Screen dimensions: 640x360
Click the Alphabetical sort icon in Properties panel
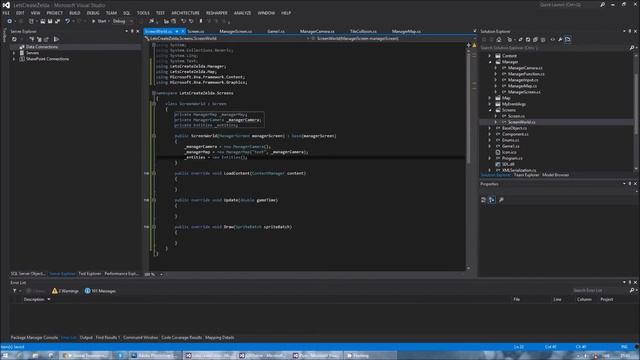click(492, 200)
